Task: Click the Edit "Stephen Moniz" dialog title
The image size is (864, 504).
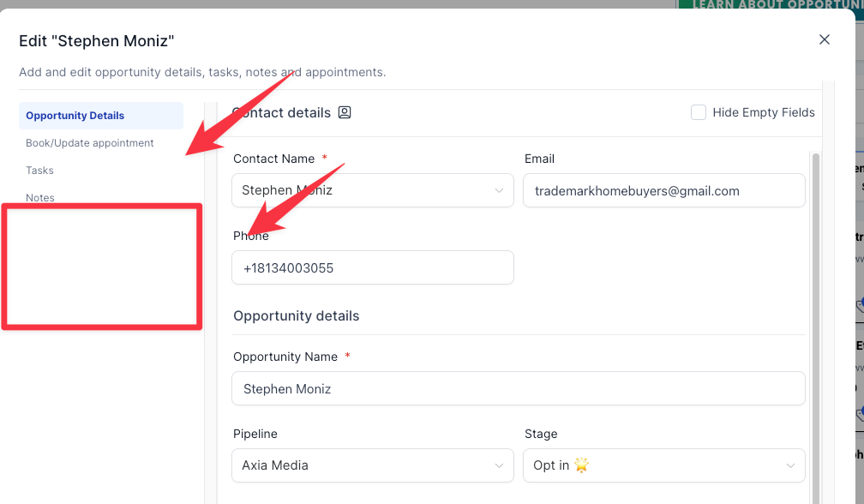Action: pyautogui.click(x=97, y=40)
